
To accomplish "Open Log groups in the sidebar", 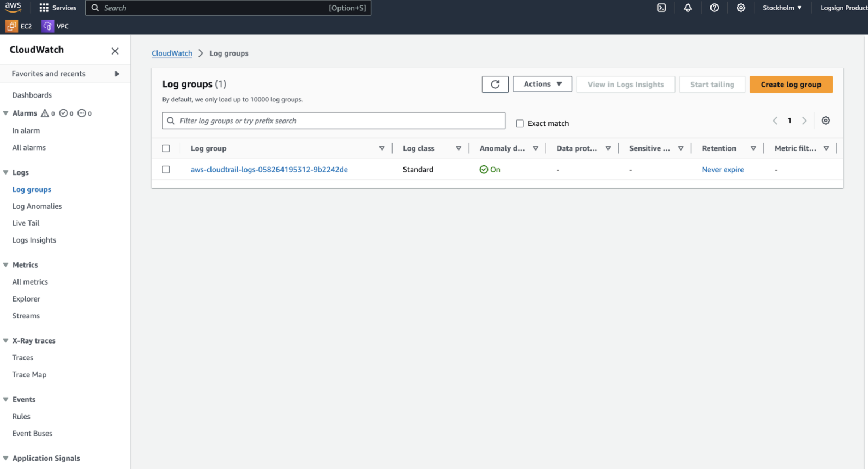I will [x=32, y=190].
